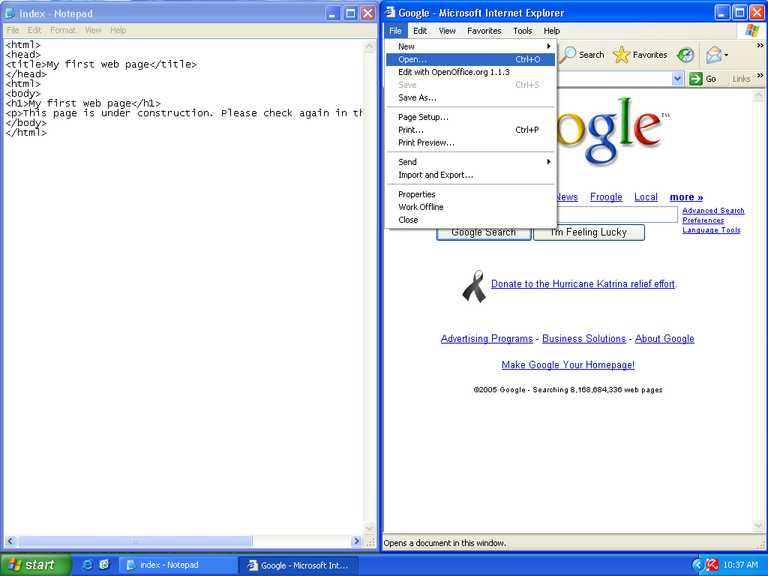The height and width of the screenshot is (576, 768).
Task: Open the Notepad Format menu
Action: click(63, 30)
